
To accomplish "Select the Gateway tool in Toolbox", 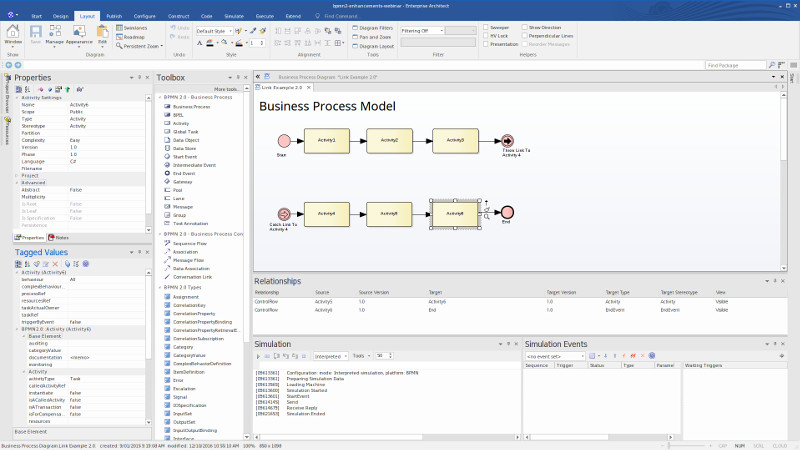I will point(183,181).
